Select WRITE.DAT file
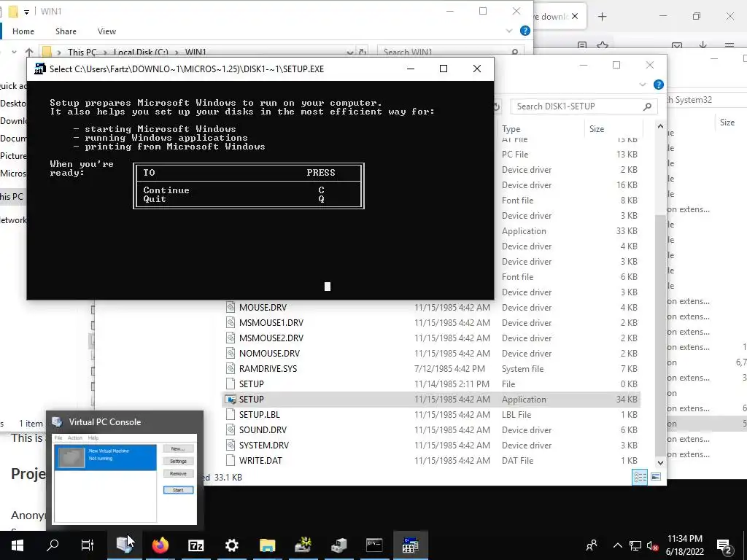The height and width of the screenshot is (560, 747). click(x=260, y=461)
